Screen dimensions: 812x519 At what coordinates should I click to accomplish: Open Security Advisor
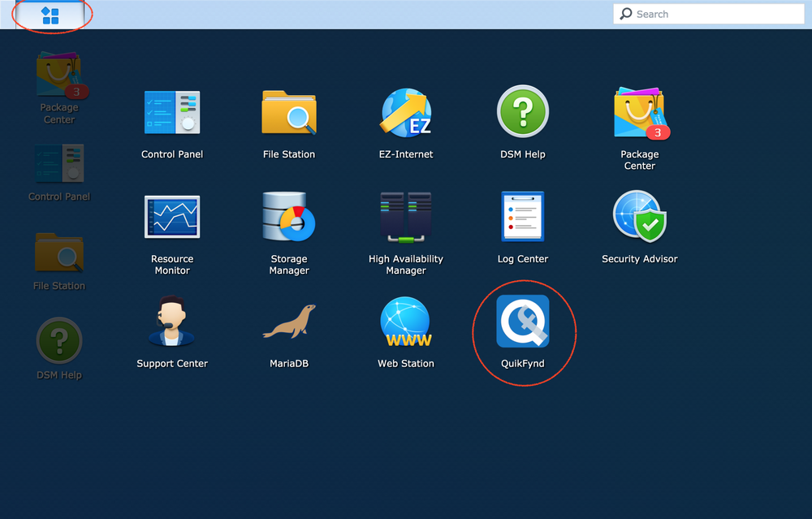point(640,228)
